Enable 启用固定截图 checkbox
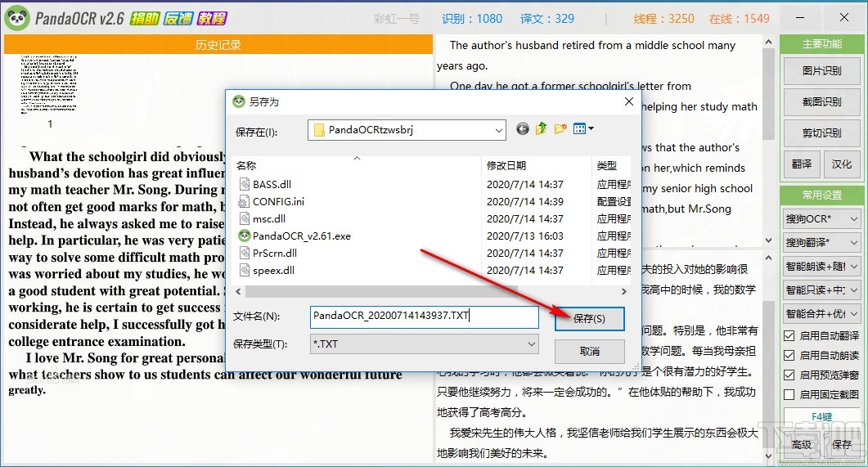Viewport: 868px width, 467px height. coord(789,394)
